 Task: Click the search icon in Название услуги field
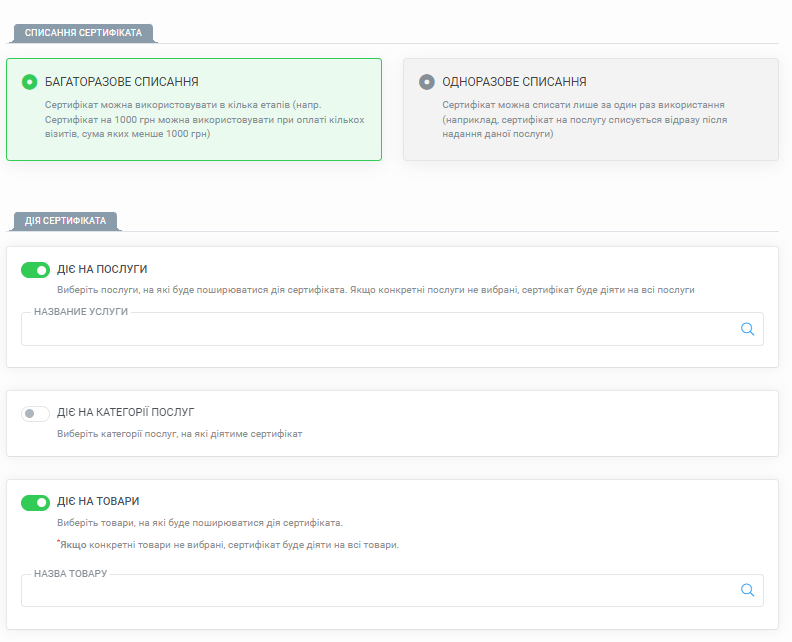click(747, 329)
